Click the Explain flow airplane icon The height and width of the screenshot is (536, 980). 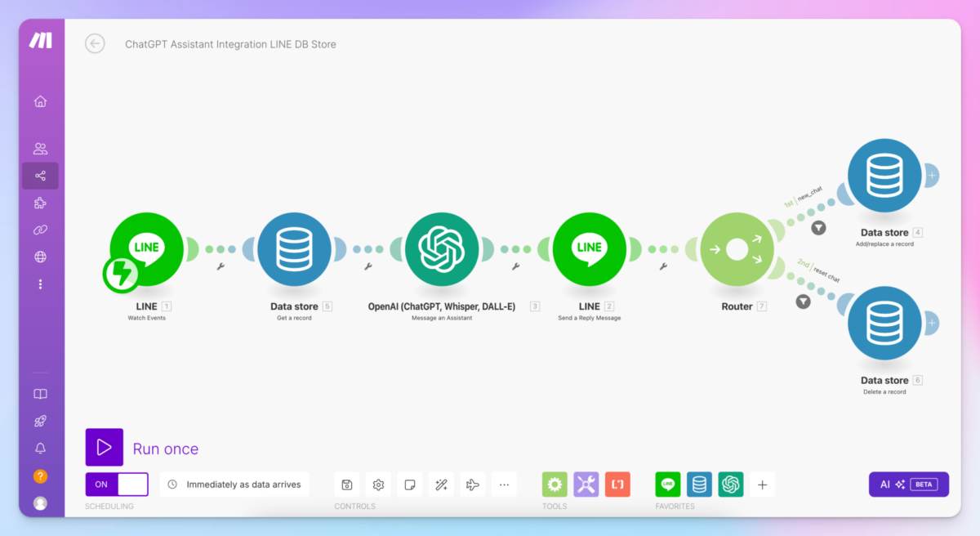pyautogui.click(x=472, y=485)
